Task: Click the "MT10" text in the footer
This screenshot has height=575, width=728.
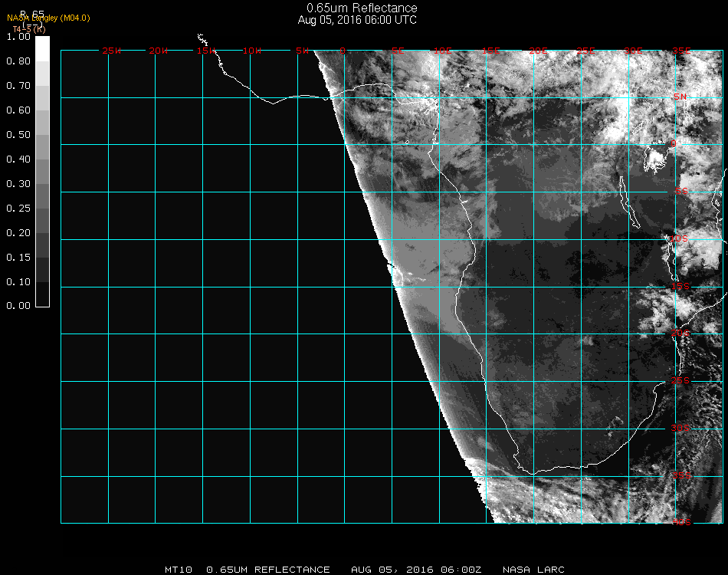Action: click(179, 570)
